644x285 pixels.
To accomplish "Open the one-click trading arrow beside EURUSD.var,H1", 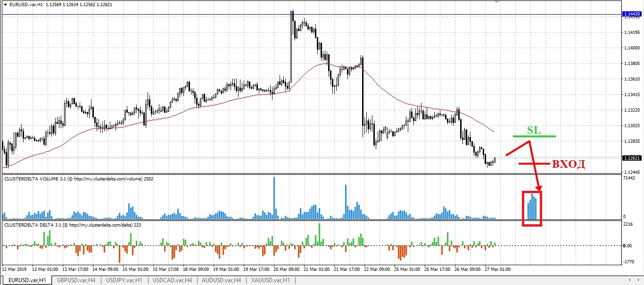I will [x=6, y=4].
